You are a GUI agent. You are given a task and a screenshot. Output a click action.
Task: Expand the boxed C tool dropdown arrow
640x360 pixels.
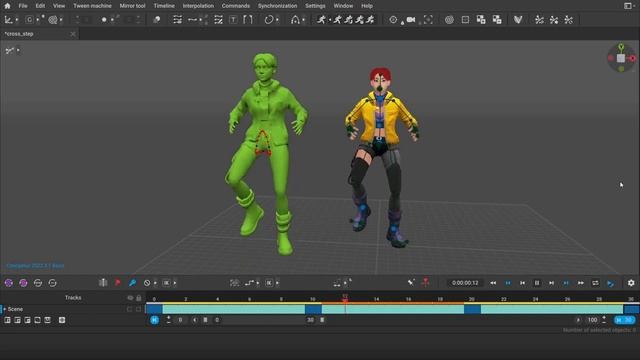coord(38,20)
